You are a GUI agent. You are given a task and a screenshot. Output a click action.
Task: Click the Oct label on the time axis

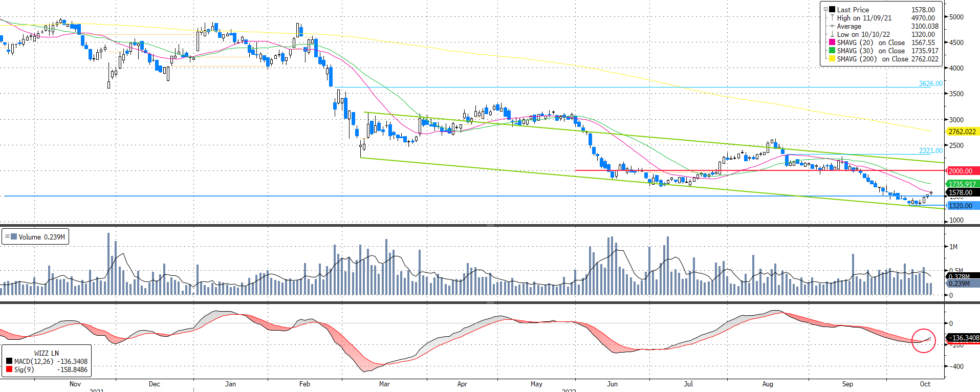click(925, 384)
